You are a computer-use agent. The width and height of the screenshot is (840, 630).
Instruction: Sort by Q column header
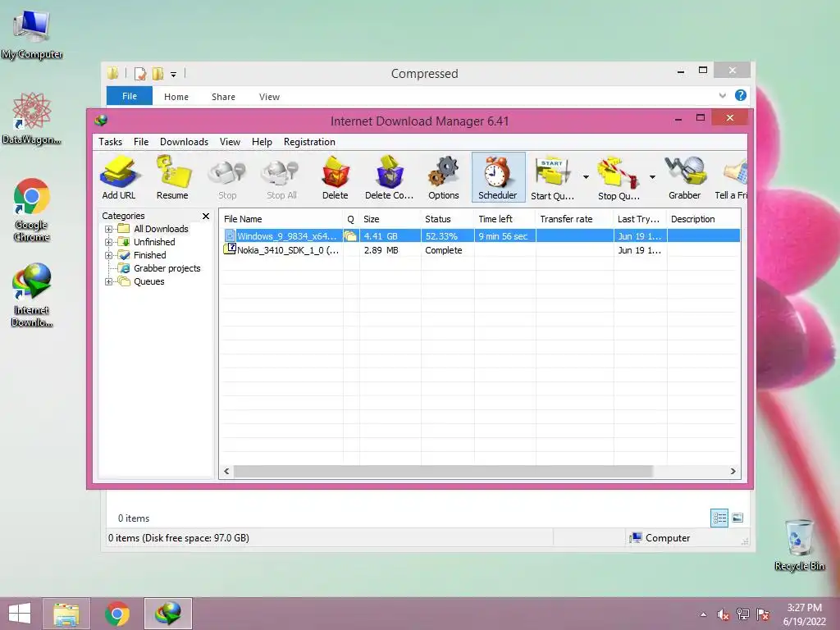pyautogui.click(x=351, y=219)
